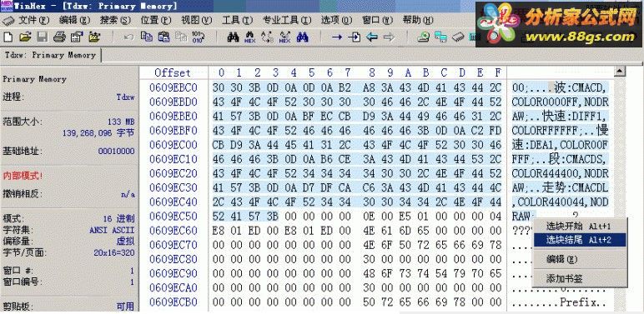Open the 工具(T) menu

[238, 20]
